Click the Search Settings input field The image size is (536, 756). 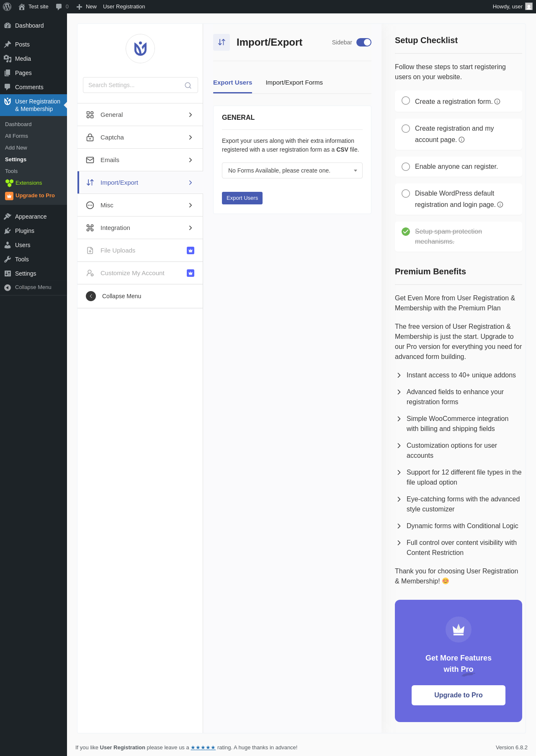tap(140, 85)
